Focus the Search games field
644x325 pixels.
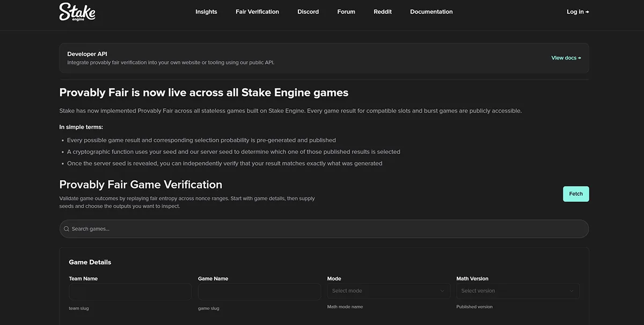324,229
